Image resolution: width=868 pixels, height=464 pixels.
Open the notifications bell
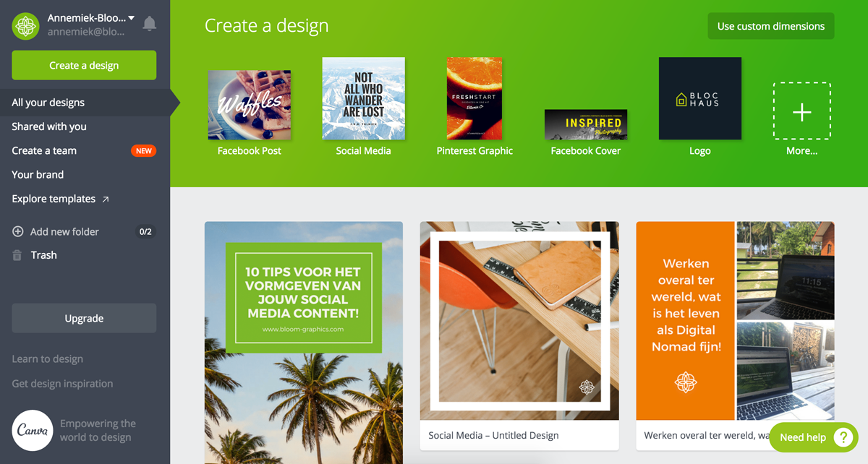(150, 24)
